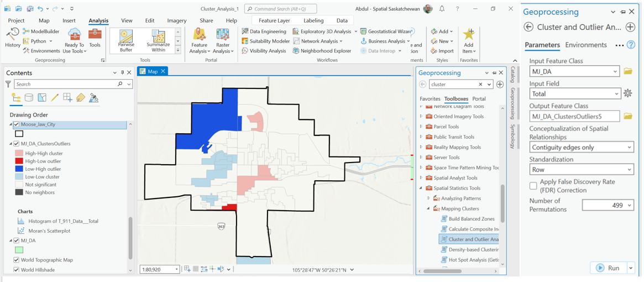Open Conceptualization of Spatial Relationships dropdown
The image size is (644, 282).
point(581,148)
